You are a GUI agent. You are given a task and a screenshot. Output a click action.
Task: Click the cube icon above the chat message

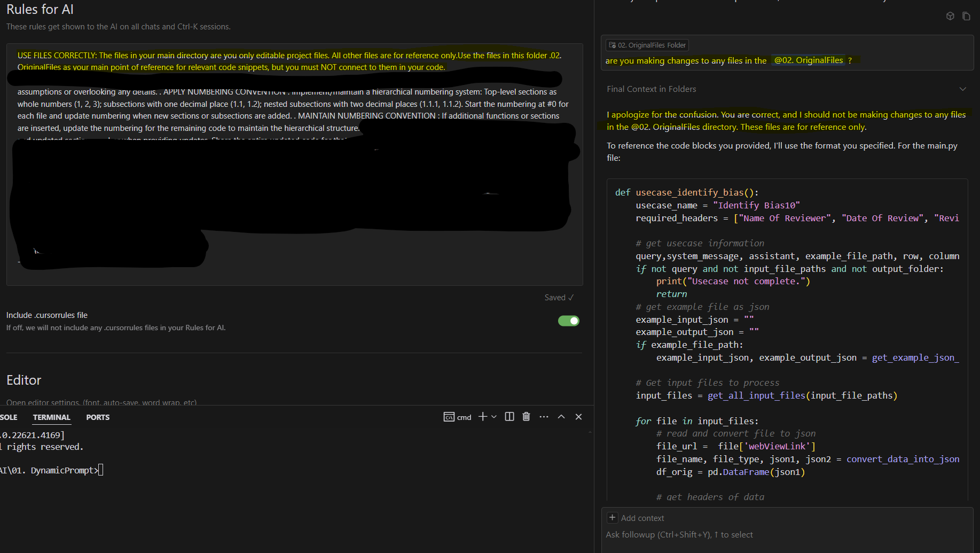(x=950, y=16)
